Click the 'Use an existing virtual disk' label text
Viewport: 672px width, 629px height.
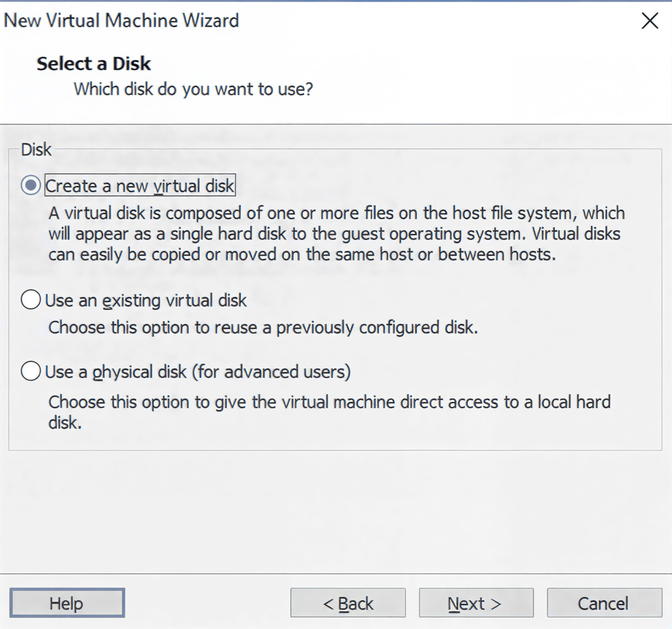[146, 300]
